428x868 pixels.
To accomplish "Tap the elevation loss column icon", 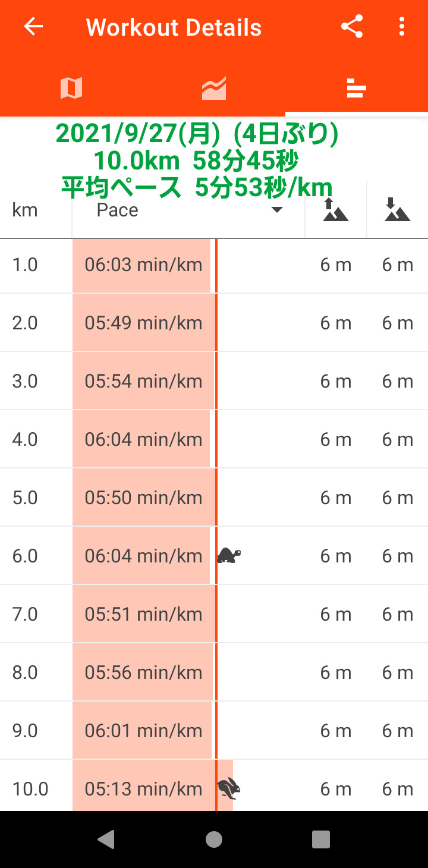I will point(397,210).
